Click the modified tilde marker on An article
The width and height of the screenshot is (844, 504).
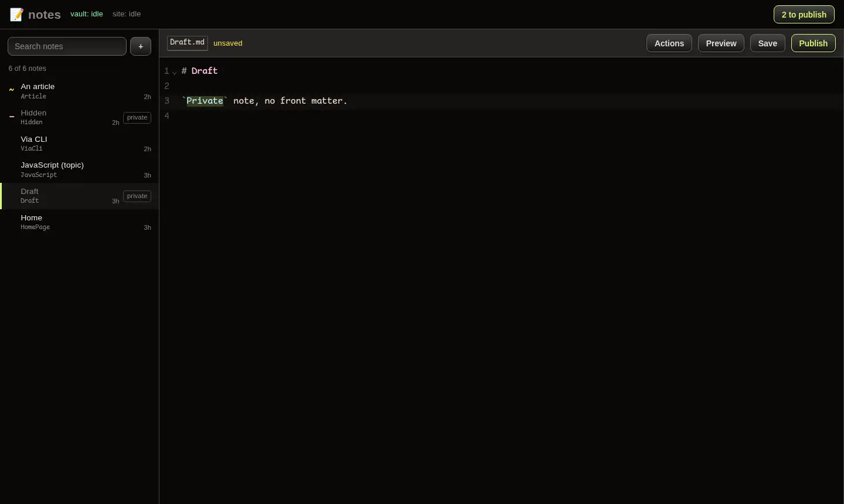12,90
